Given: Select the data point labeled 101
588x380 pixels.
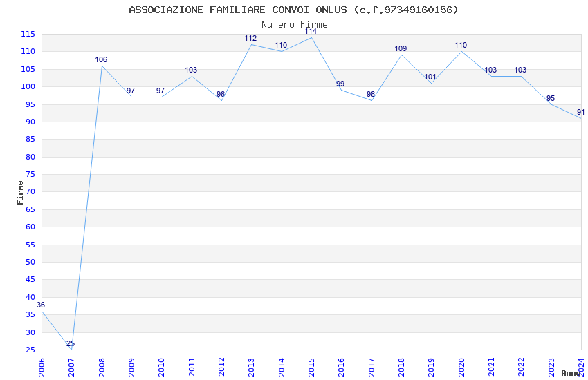Looking at the screenshot, I should 430,77.
